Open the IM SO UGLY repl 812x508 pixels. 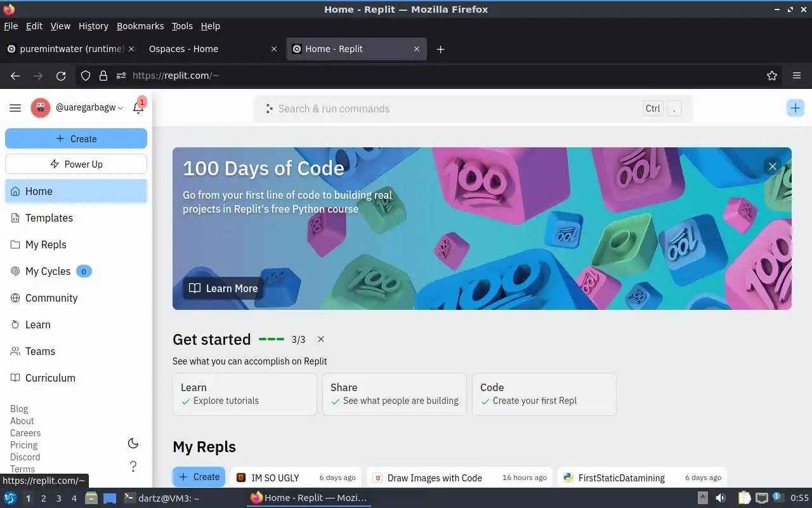pyautogui.click(x=296, y=478)
